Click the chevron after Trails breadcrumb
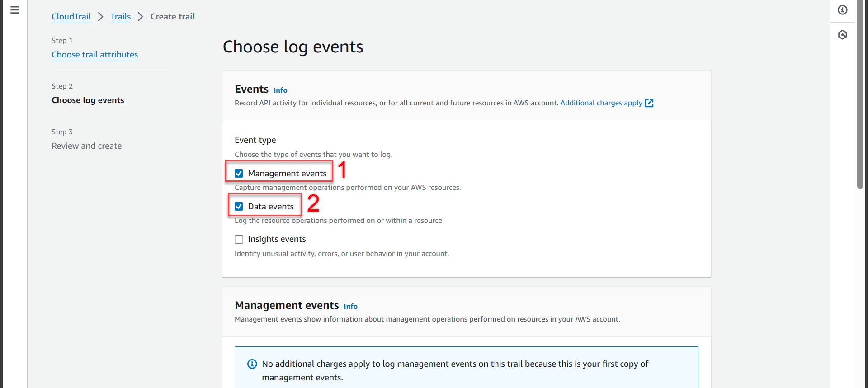 point(141,17)
